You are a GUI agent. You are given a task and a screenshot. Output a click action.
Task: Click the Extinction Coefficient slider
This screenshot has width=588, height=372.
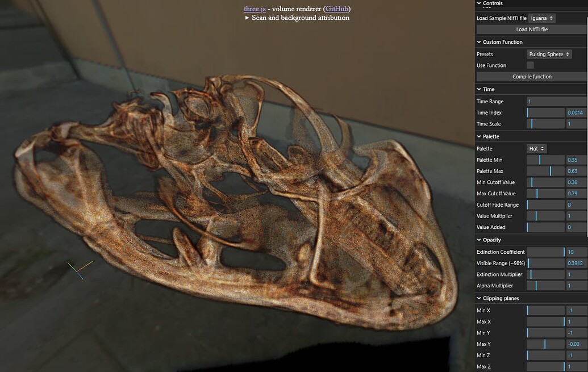[x=545, y=252]
